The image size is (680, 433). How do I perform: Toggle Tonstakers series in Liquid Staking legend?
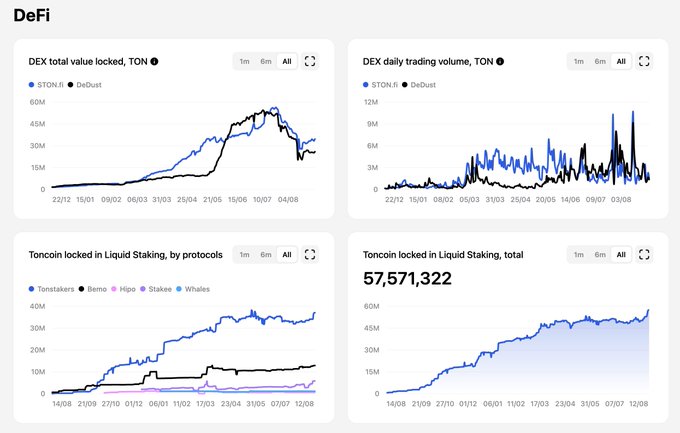coord(54,288)
